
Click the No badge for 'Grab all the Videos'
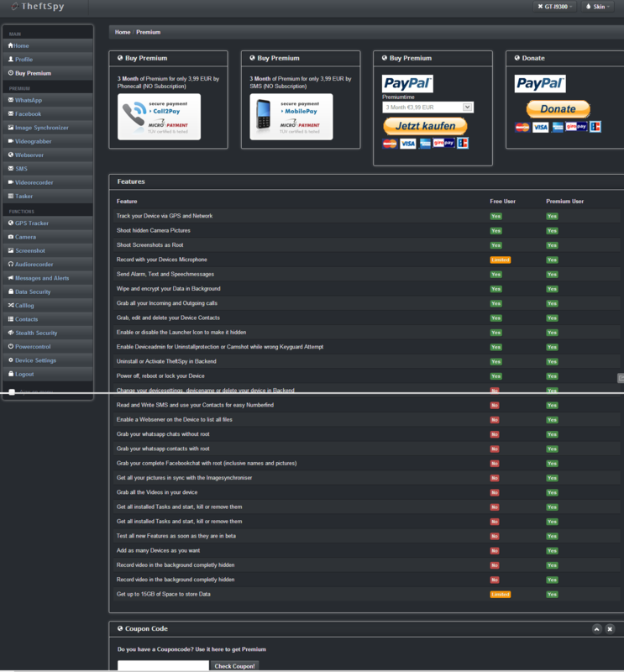click(495, 492)
